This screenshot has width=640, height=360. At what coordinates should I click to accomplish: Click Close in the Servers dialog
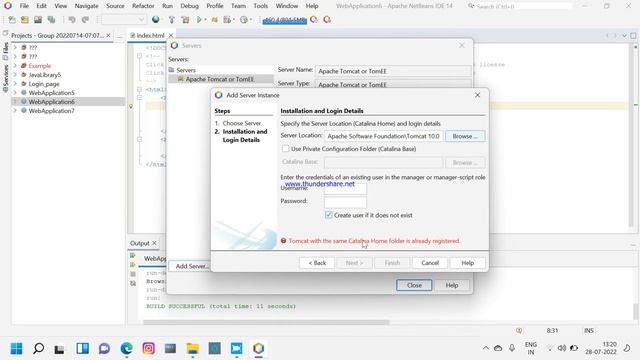(x=414, y=285)
